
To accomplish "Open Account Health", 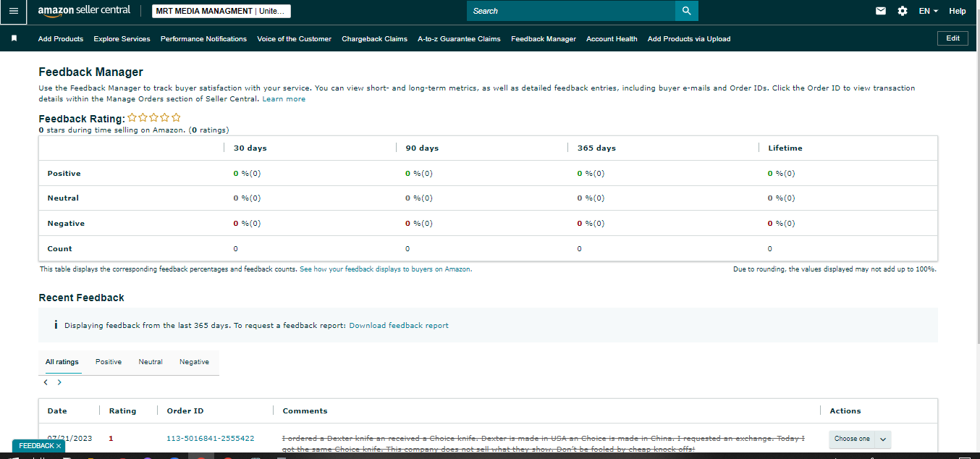I will [x=612, y=39].
